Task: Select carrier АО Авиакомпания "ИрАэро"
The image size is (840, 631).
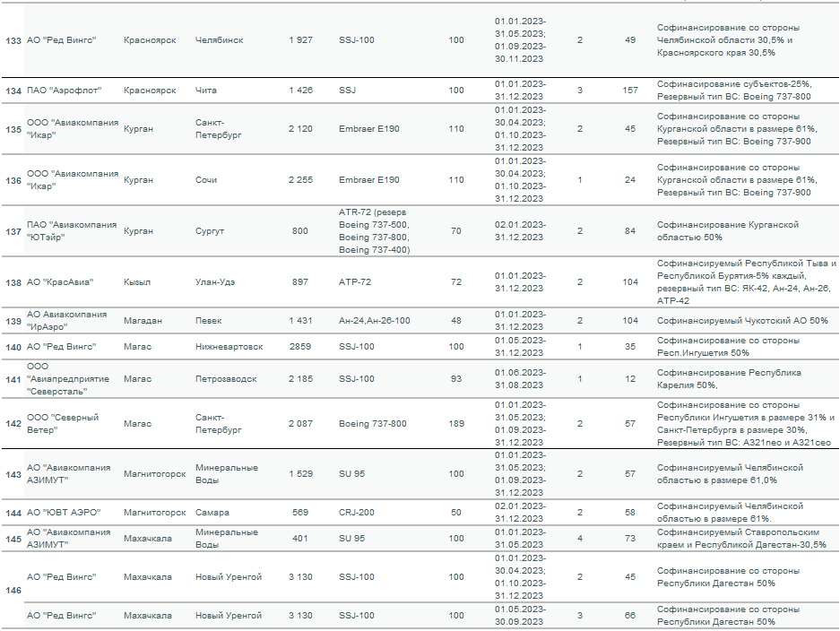Action: coord(67,320)
